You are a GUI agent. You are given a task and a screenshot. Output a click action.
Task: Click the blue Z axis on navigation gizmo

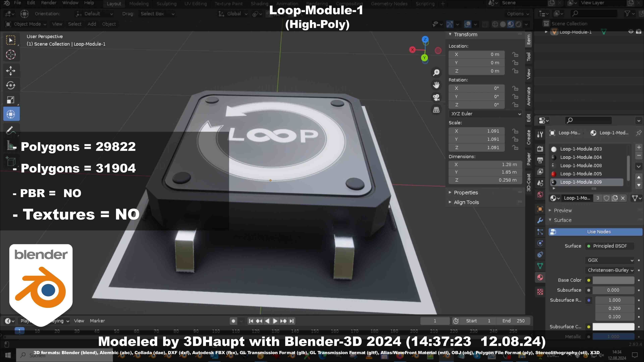(x=425, y=39)
